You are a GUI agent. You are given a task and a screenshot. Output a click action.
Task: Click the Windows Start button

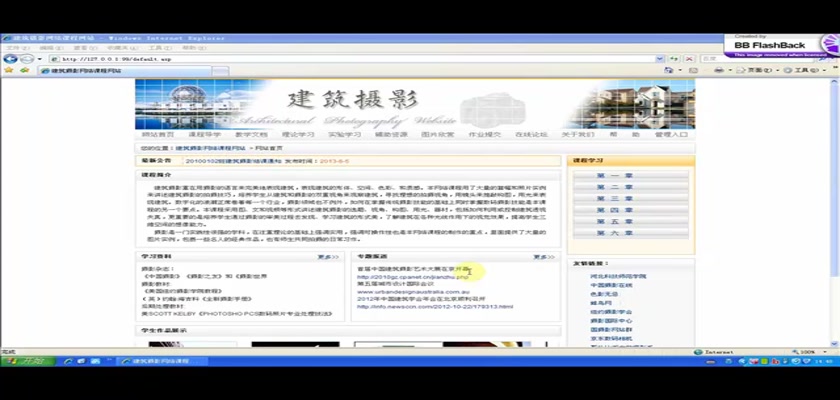[28, 361]
